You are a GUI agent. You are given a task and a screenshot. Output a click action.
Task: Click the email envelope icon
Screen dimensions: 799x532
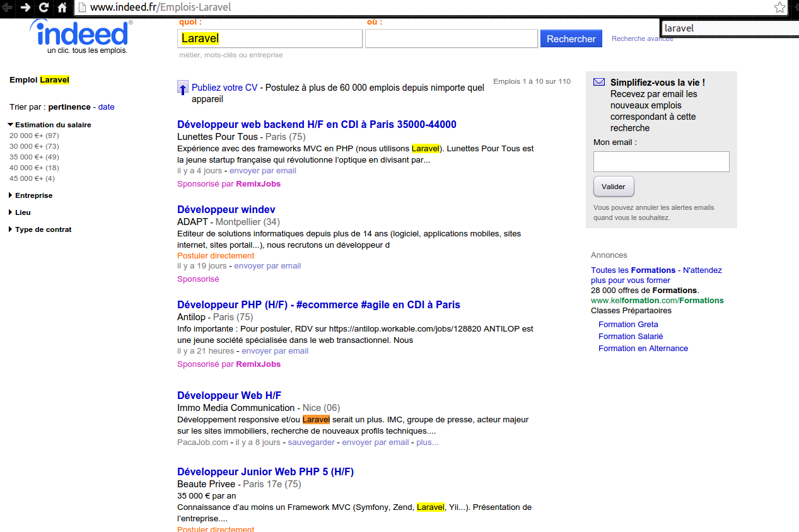point(599,82)
